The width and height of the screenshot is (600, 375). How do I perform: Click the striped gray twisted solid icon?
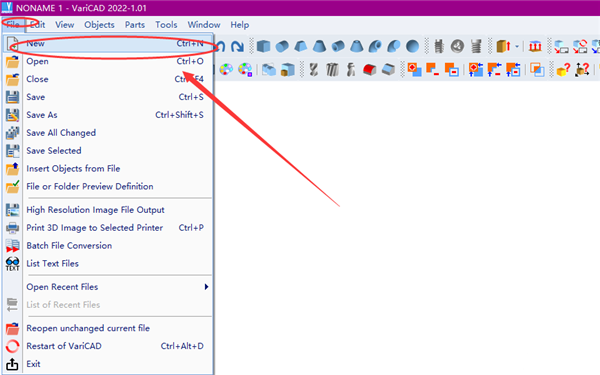pos(332,70)
